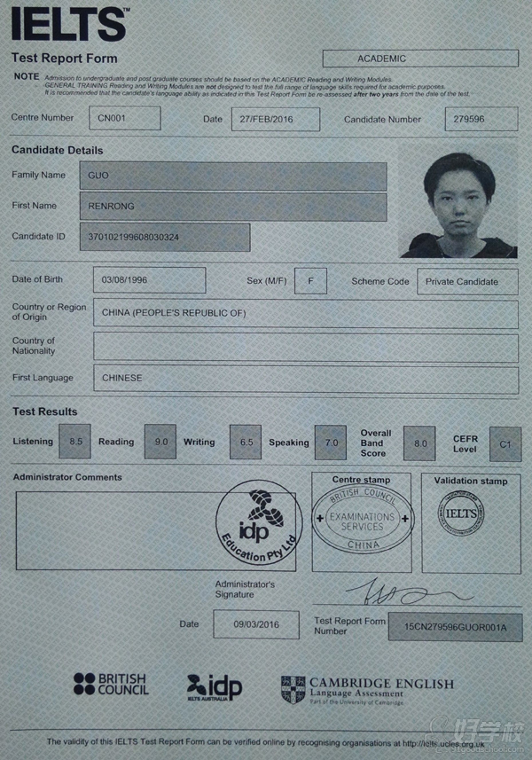
Task: Select the ACADEMIC module box
Action: point(419,59)
